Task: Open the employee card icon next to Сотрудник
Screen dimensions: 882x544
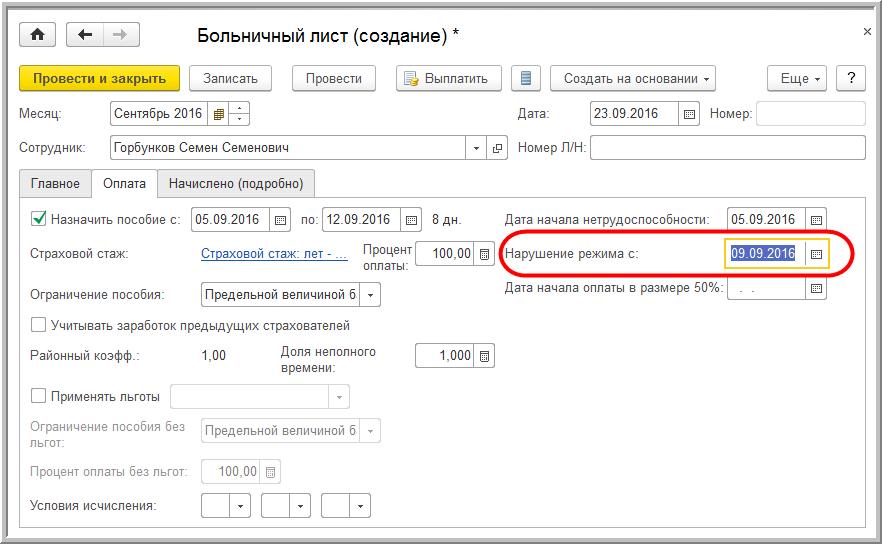Action: [x=498, y=148]
